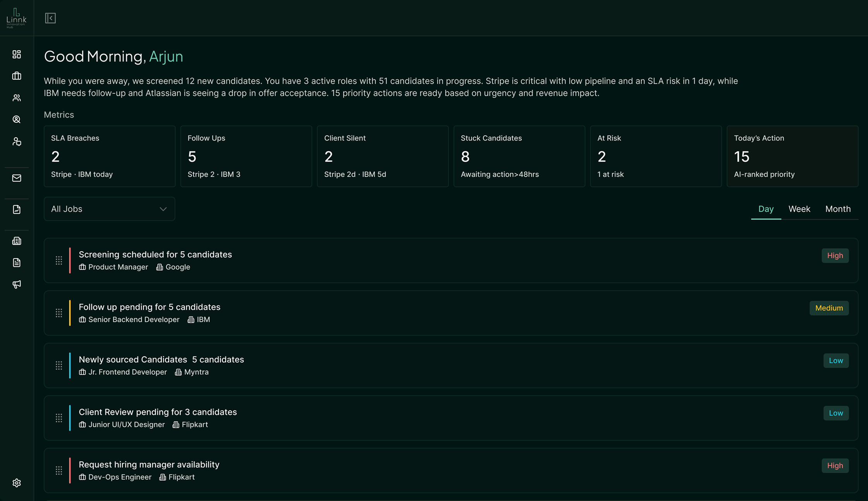Grab the drag handle of Follow up pending row

coord(59,313)
